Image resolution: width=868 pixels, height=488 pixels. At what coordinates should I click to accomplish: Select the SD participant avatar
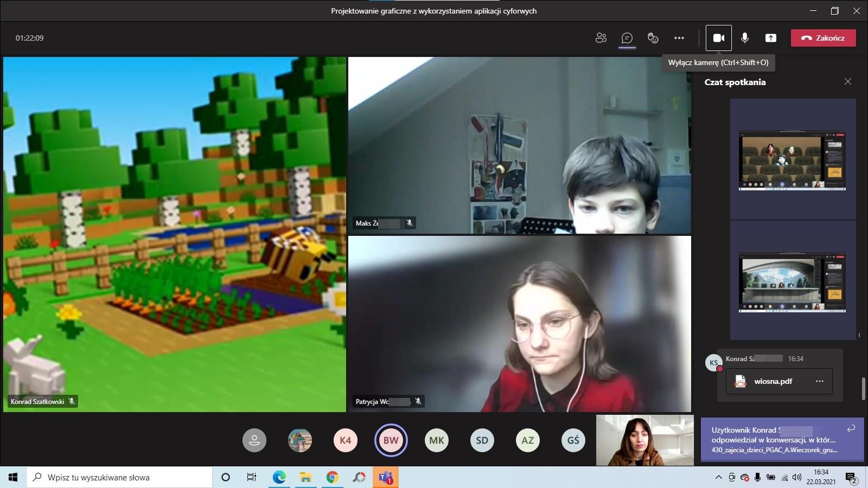click(x=482, y=440)
